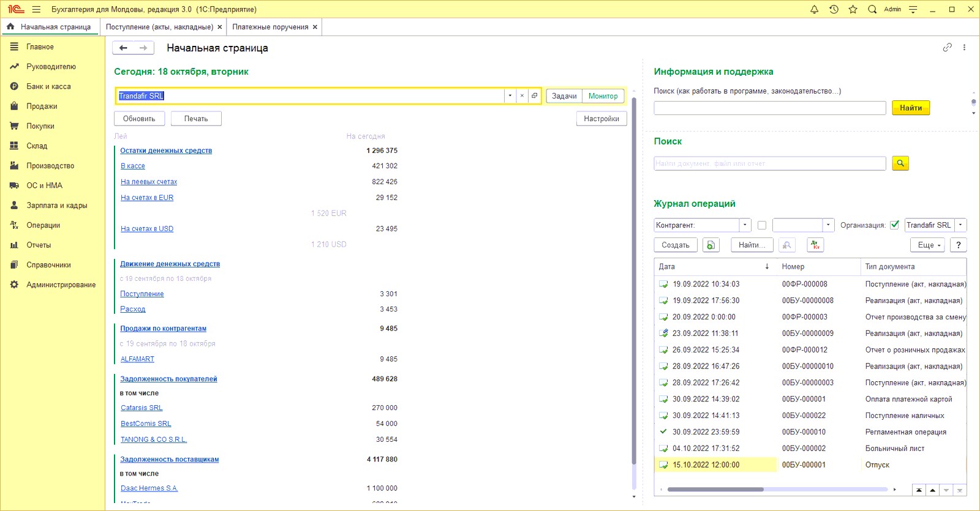Viewport: 980px width, 511px height.
Task: Uncheck the Организация filter checkbox
Action: 894,225
